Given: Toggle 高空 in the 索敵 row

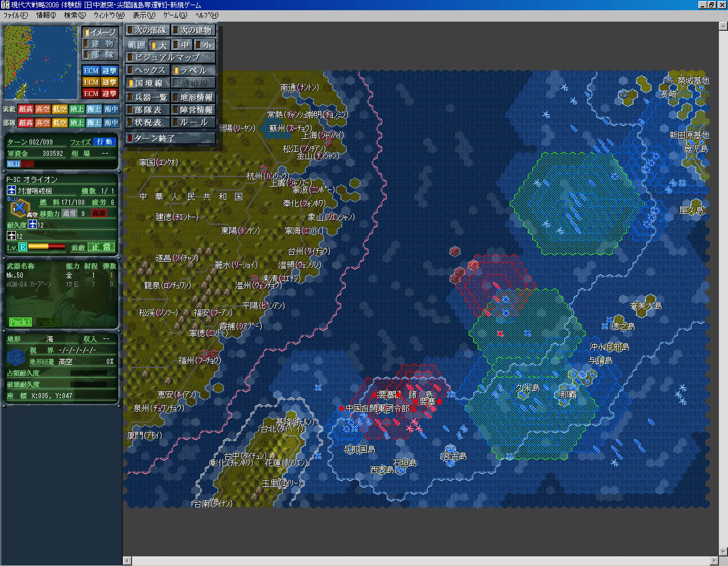Looking at the screenshot, I should point(43,109).
